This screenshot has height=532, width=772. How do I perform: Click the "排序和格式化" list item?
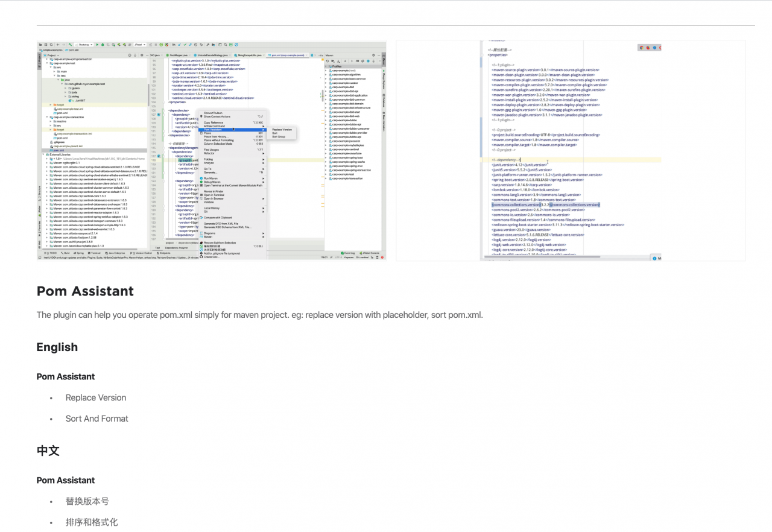click(92, 522)
